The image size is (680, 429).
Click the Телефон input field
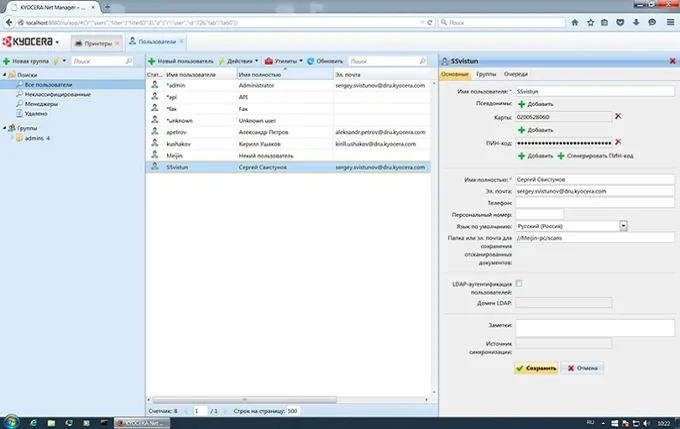point(595,203)
